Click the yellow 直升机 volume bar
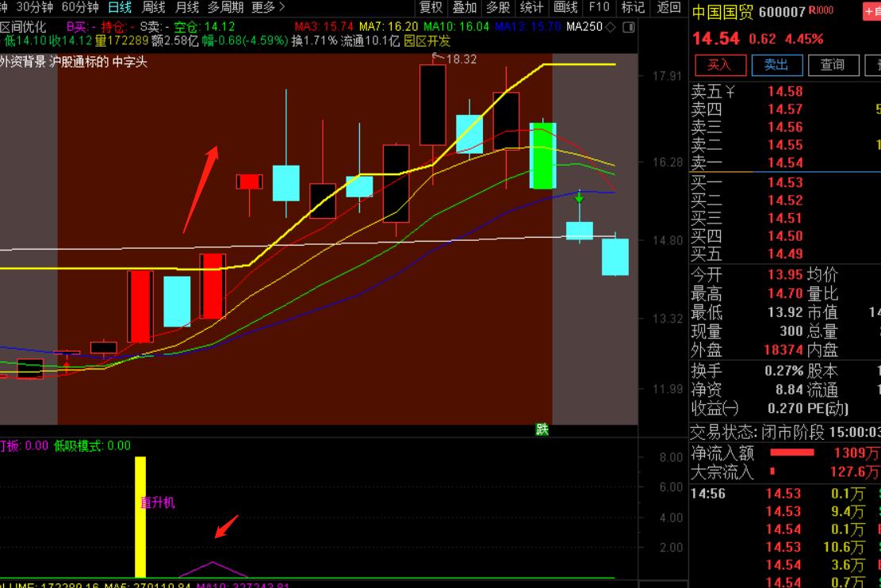 click(x=140, y=517)
